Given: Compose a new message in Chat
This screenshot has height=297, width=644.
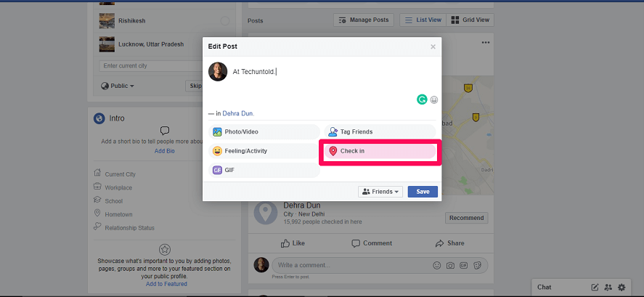Looking at the screenshot, I should pyautogui.click(x=595, y=287).
